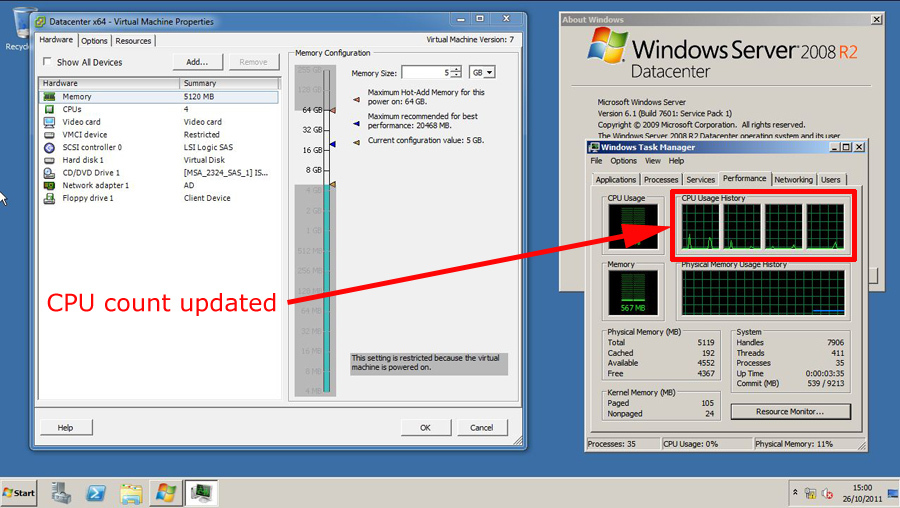Select the Client Device summary text

click(207, 198)
